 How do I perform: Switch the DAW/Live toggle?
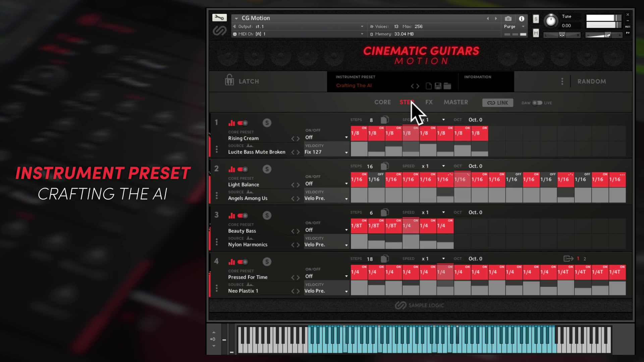(x=537, y=103)
